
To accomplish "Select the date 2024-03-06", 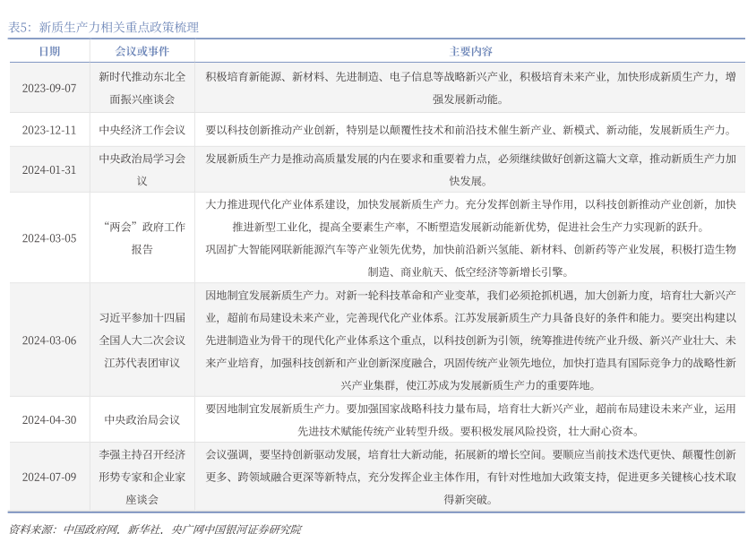I will (49, 340).
